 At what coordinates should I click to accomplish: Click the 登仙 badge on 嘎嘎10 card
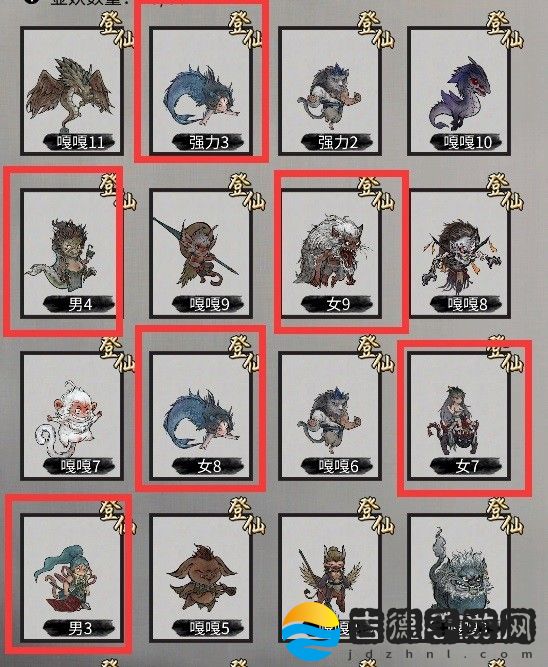point(505,29)
